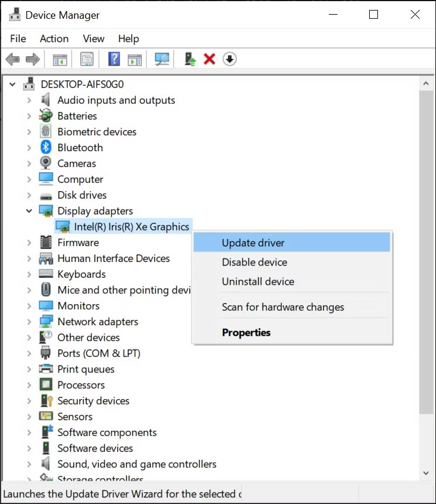Click the Firmware chip icon
Image resolution: width=436 pixels, height=504 pixels.
46,243
